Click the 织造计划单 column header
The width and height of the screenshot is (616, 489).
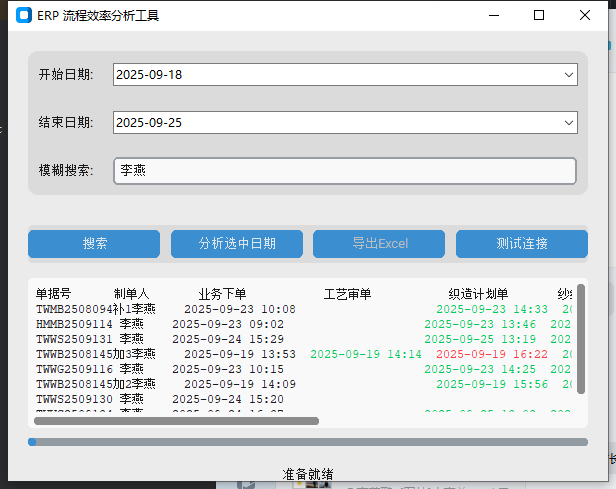pos(478,294)
